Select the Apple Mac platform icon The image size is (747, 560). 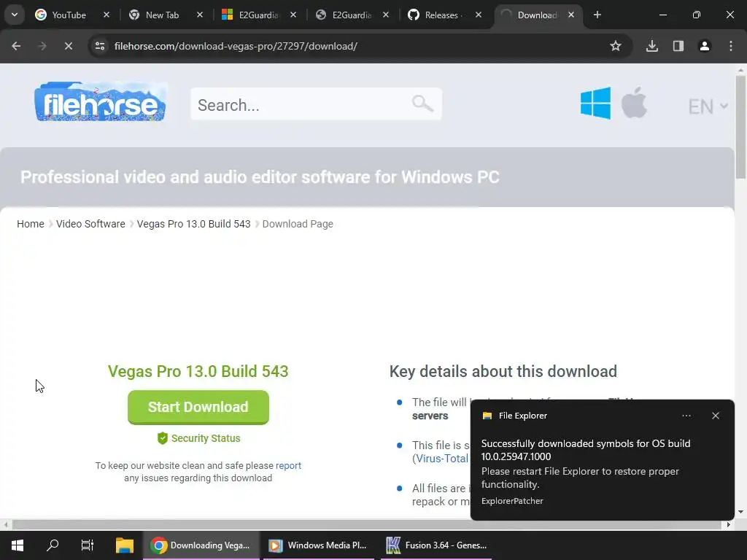(634, 102)
